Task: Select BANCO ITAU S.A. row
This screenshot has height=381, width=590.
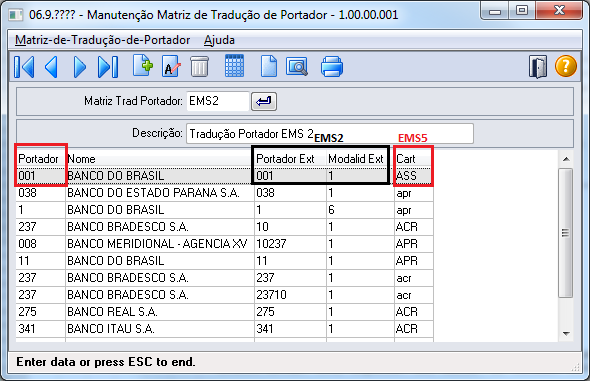Action: click(x=225, y=329)
